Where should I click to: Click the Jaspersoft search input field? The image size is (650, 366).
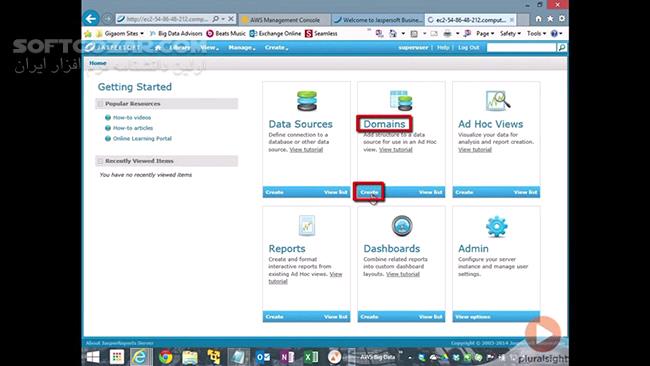click(x=521, y=48)
